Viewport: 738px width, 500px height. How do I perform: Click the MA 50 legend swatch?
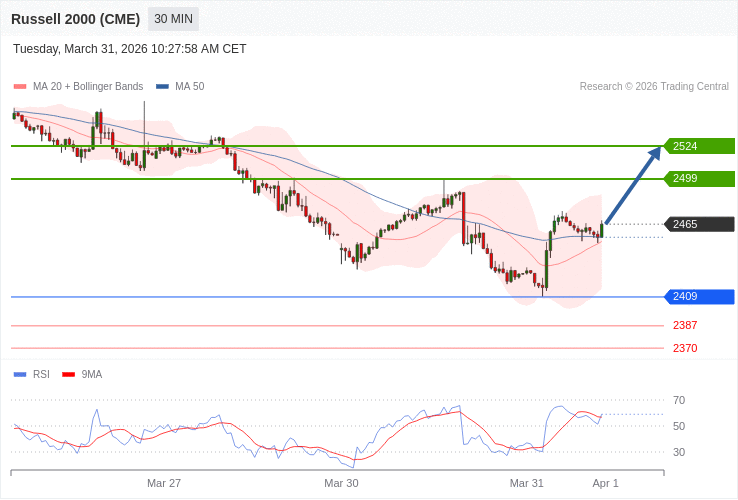pos(162,87)
